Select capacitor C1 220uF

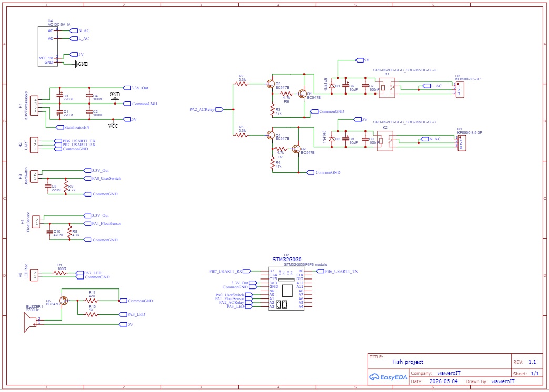60,111
